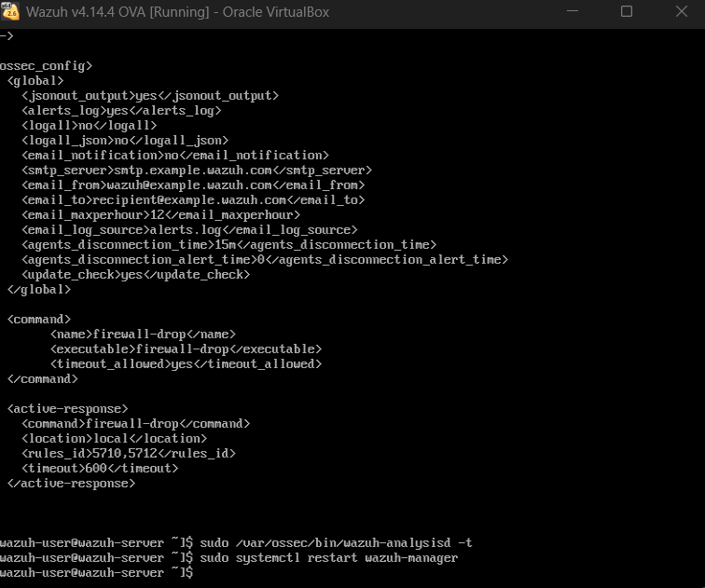Close the Wazuh VirtualBox window
This screenshot has width=705, height=588.
[682, 11]
